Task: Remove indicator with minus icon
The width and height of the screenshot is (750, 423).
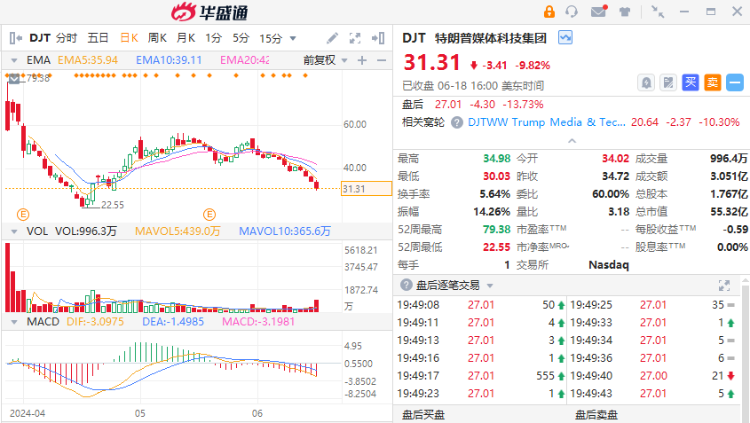Action: [x=381, y=60]
